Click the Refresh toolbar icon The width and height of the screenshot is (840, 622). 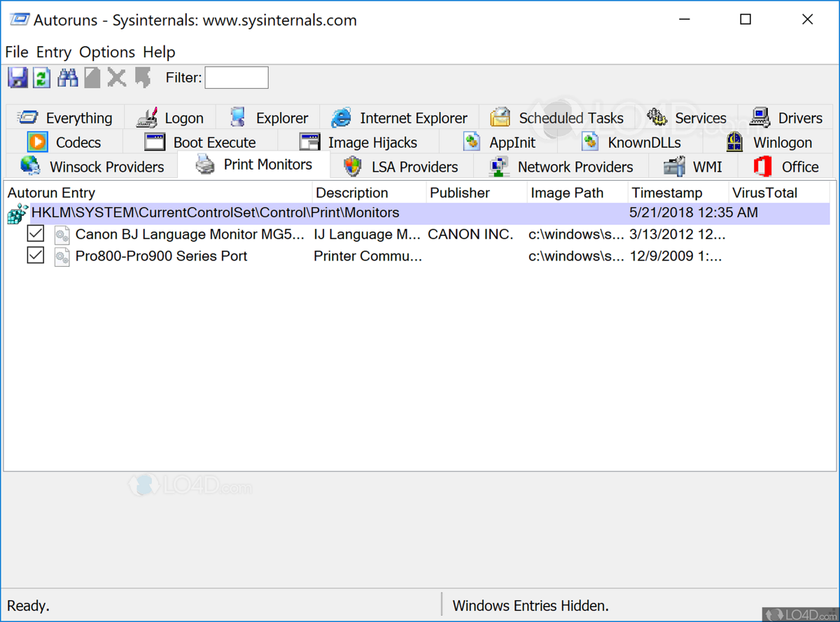pyautogui.click(x=42, y=78)
